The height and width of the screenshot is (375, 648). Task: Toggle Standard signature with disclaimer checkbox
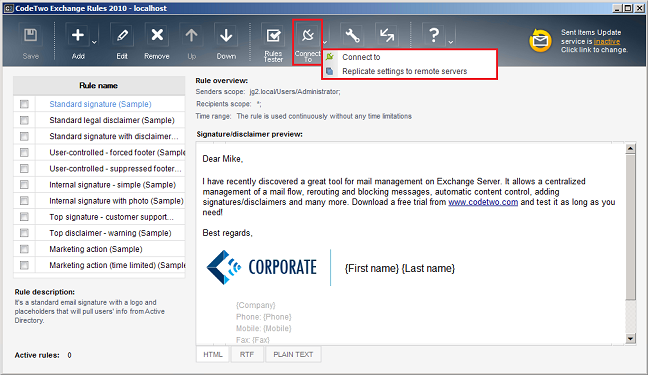point(24,136)
